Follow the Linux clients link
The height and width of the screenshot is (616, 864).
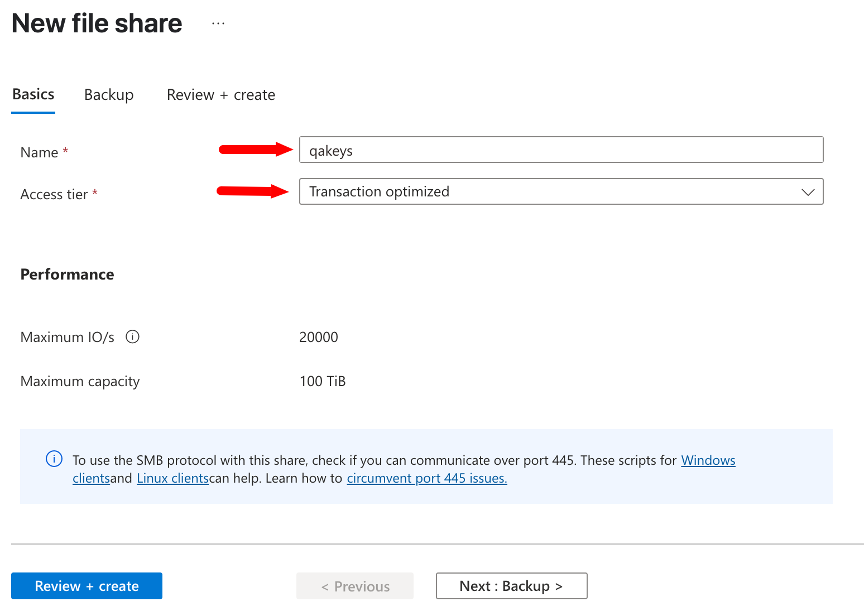[172, 478]
